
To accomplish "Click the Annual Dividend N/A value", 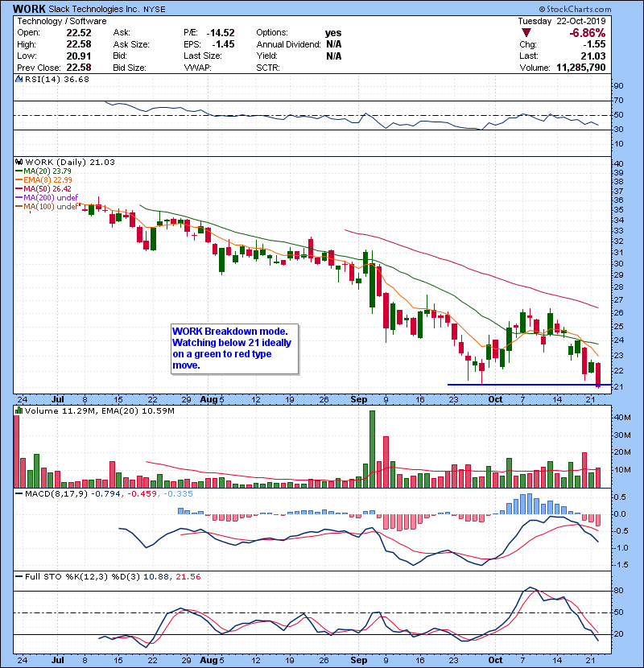I will pos(334,44).
